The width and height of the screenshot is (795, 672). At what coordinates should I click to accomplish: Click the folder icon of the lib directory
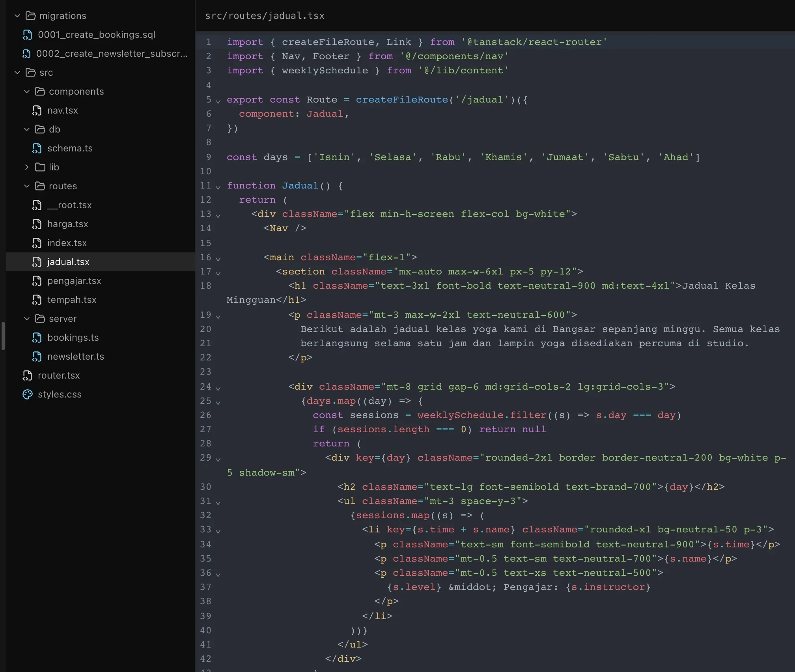point(40,167)
